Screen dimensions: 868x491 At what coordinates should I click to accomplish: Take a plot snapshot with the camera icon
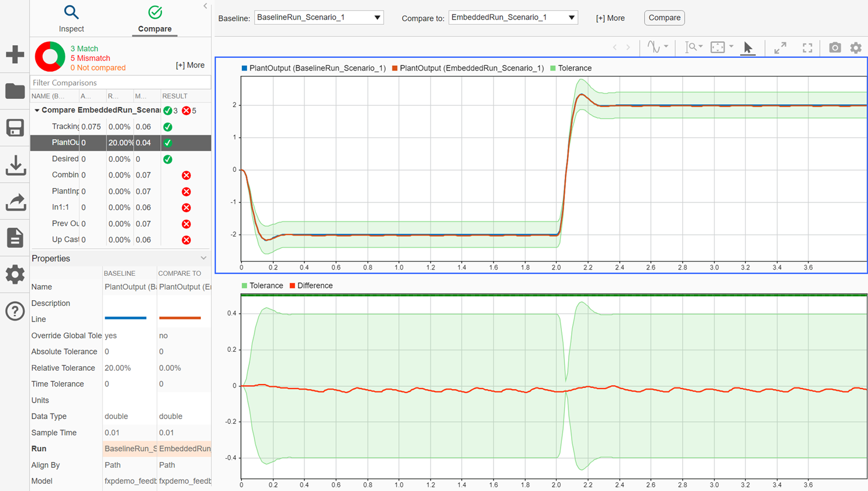click(x=834, y=47)
